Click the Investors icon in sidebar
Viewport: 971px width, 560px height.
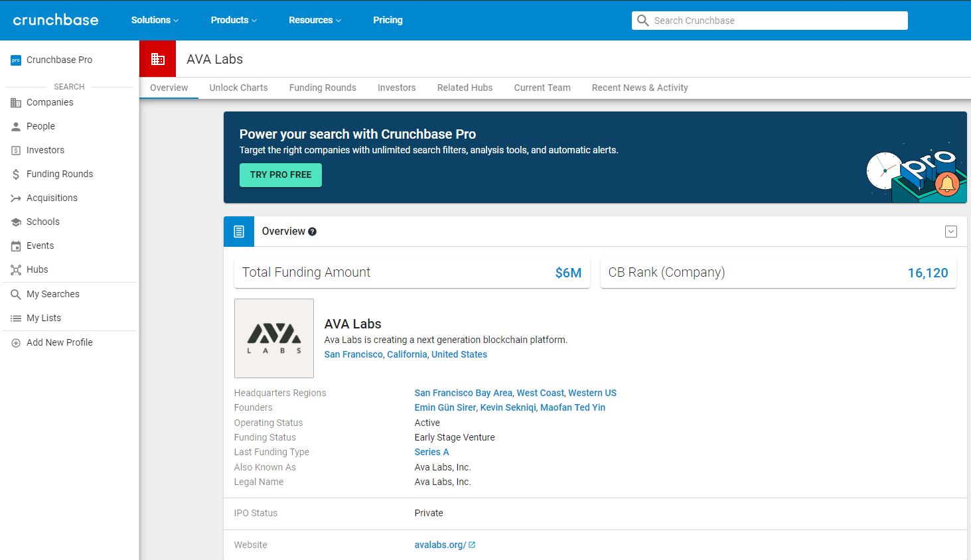click(x=16, y=151)
